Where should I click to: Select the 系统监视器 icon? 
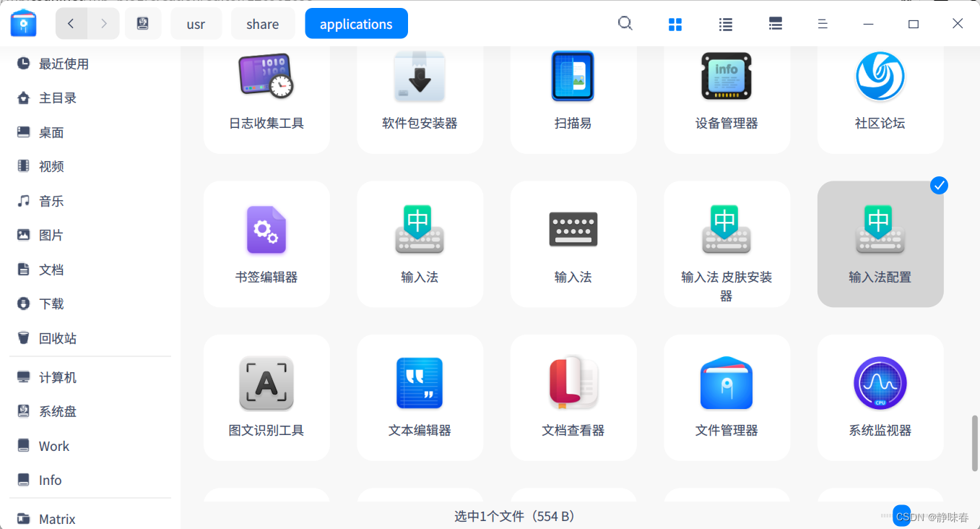(x=880, y=383)
